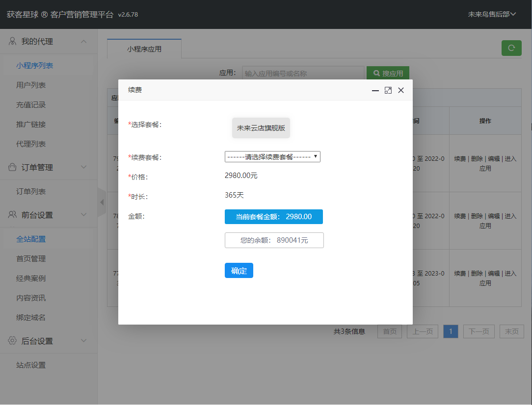Open 用户列表 in the sidebar
Image resolution: width=532 pixels, height=405 pixels.
(x=31, y=85)
